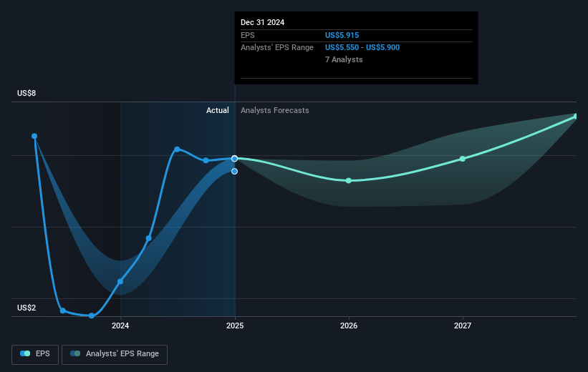Viewport: 588px width, 372px height.
Task: Click the 7 Analysts text in tooltip
Action: click(x=344, y=59)
